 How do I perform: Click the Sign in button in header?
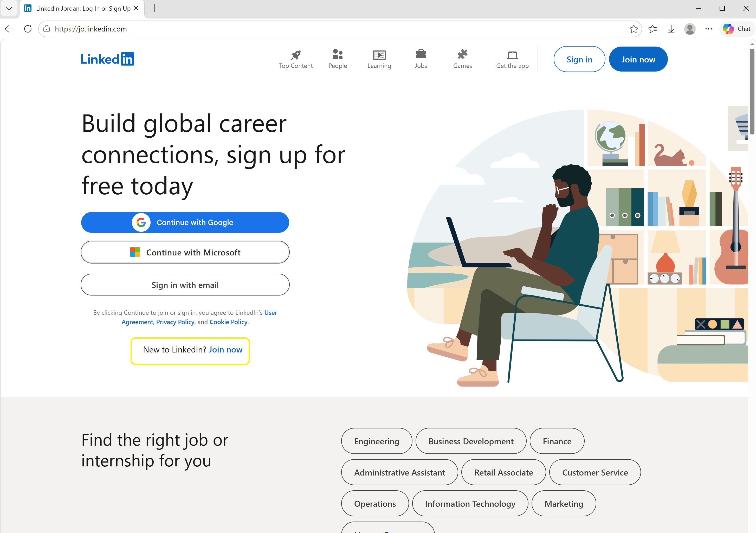pos(579,59)
